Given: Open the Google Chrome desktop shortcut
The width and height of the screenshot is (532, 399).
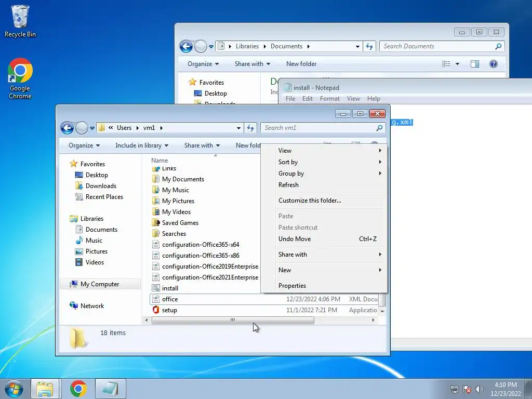Looking at the screenshot, I should pyautogui.click(x=20, y=78).
